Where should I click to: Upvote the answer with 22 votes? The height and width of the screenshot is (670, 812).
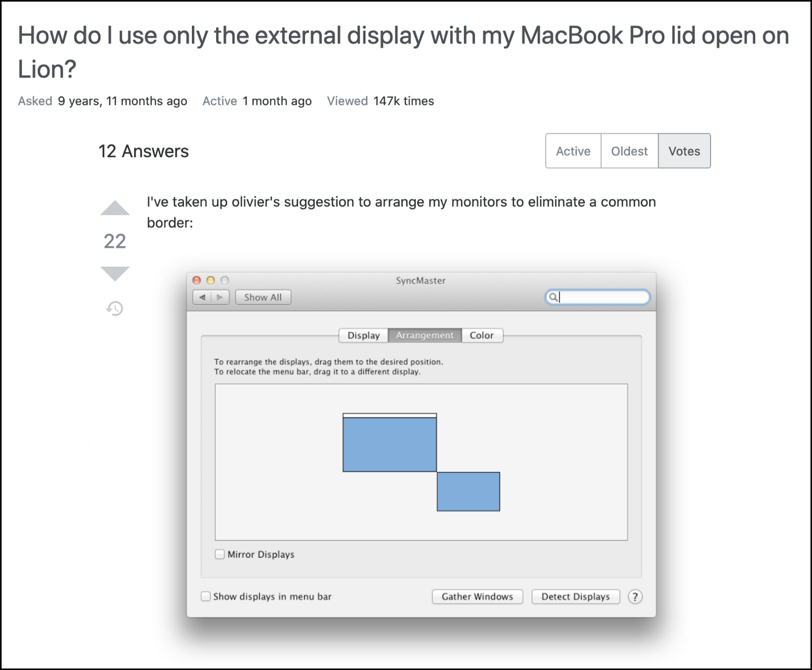point(115,209)
